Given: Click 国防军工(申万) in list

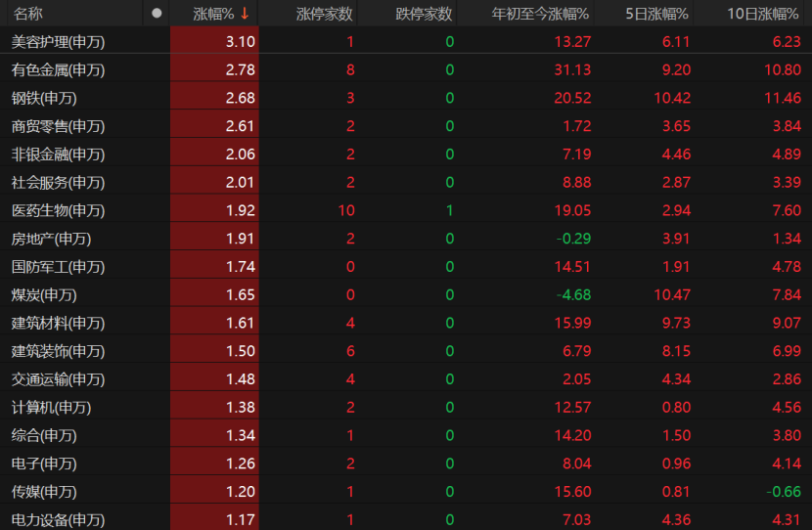Looking at the screenshot, I should [x=58, y=267].
